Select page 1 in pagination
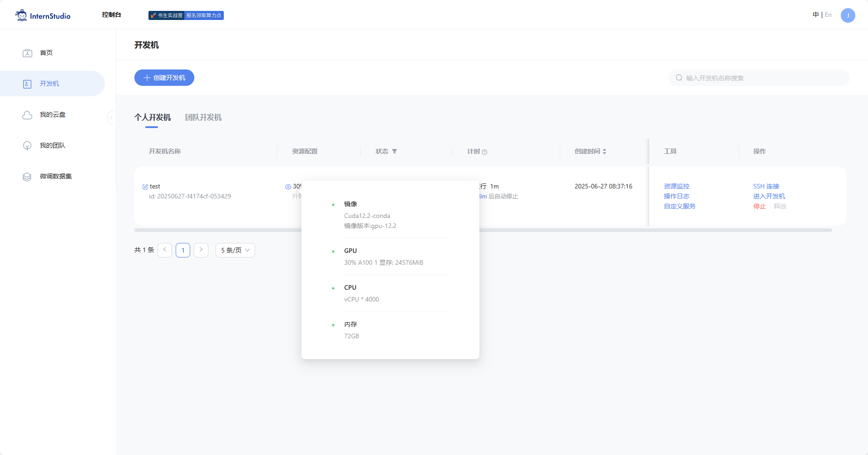This screenshot has width=868, height=455. click(x=183, y=250)
